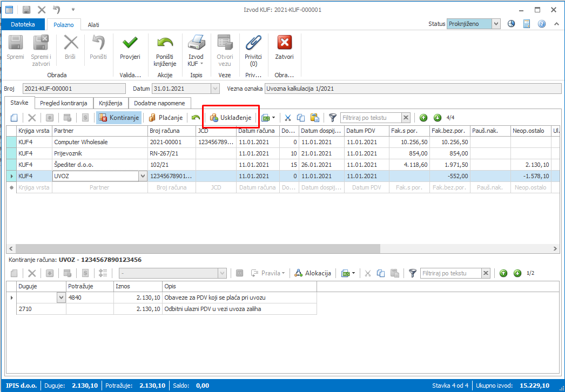The image size is (565, 392).
Task: Click the filter funnel in Stavke toolbar
Action: point(333,118)
